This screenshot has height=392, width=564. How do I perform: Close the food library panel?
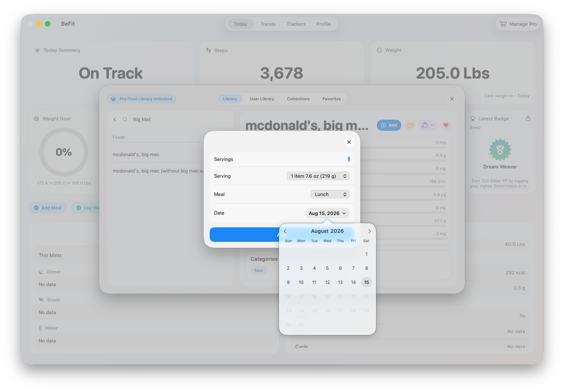tap(452, 99)
